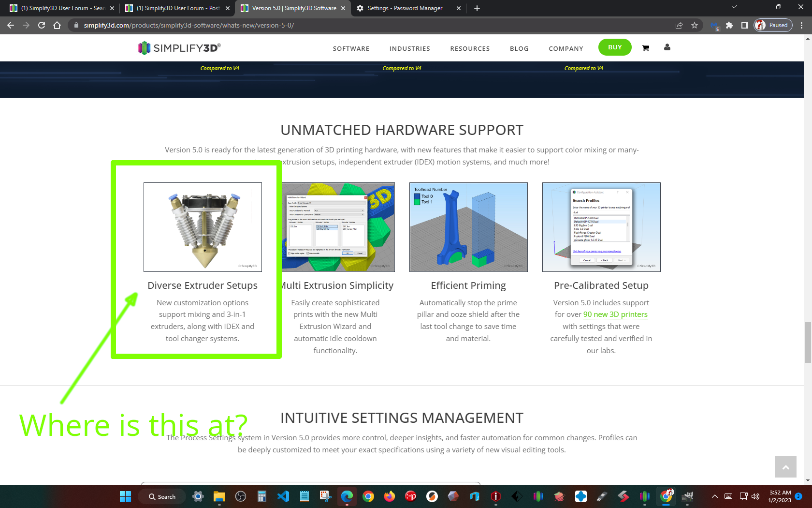Click the taskbar Search box
Screen dimensions: 812x508
pyautogui.click(x=162, y=497)
